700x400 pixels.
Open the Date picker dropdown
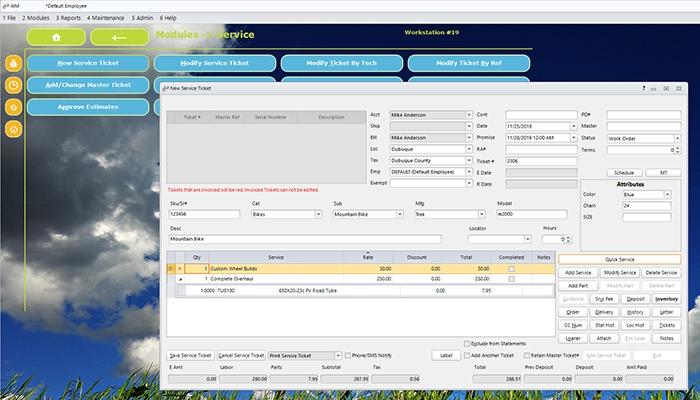574,126
